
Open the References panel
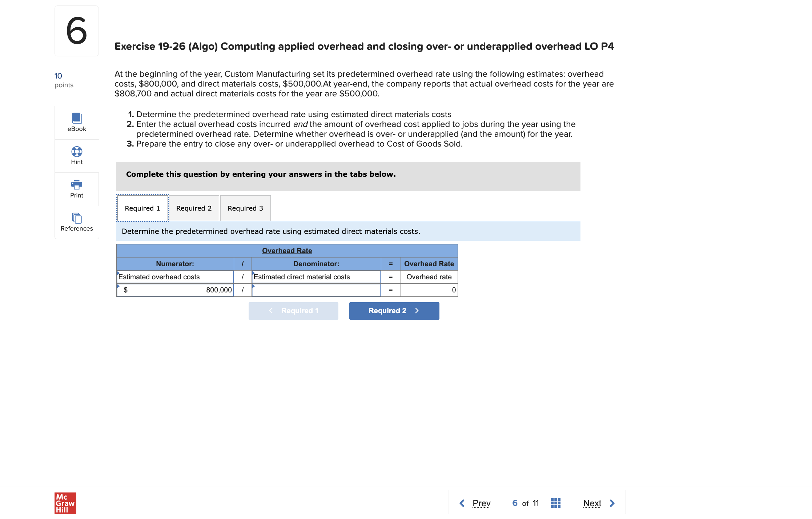(76, 222)
